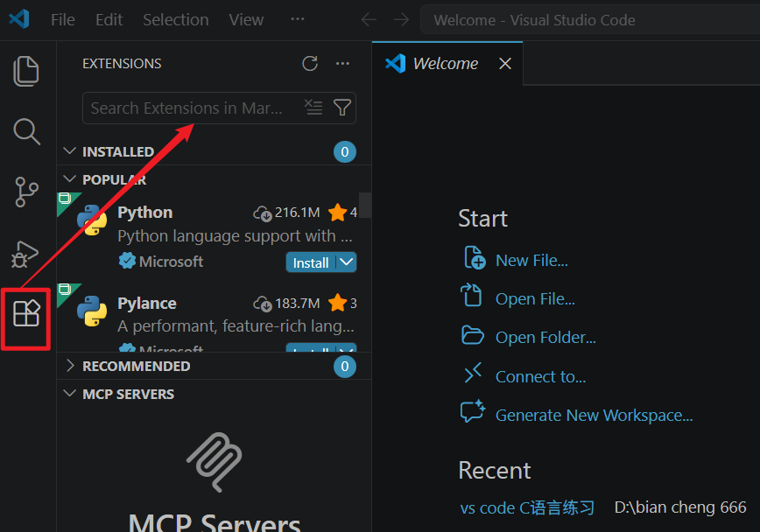The image size is (760, 532).
Task: Go back with the left arrow
Action: 369,20
